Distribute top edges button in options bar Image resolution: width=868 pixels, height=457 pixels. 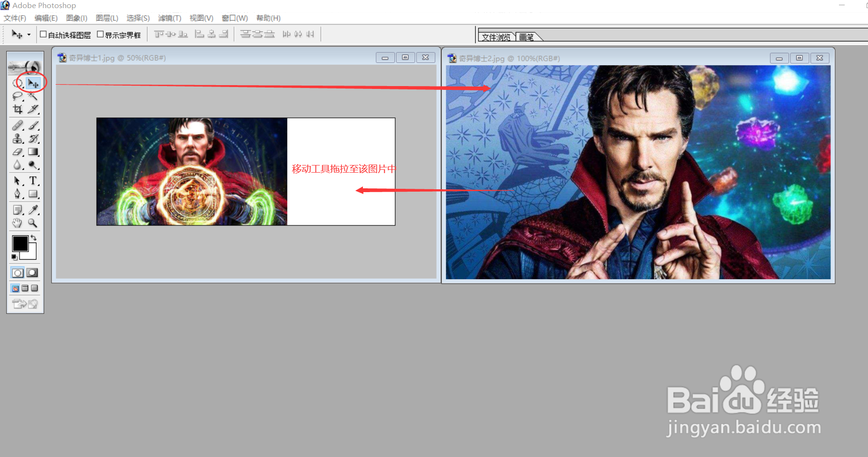pos(245,34)
